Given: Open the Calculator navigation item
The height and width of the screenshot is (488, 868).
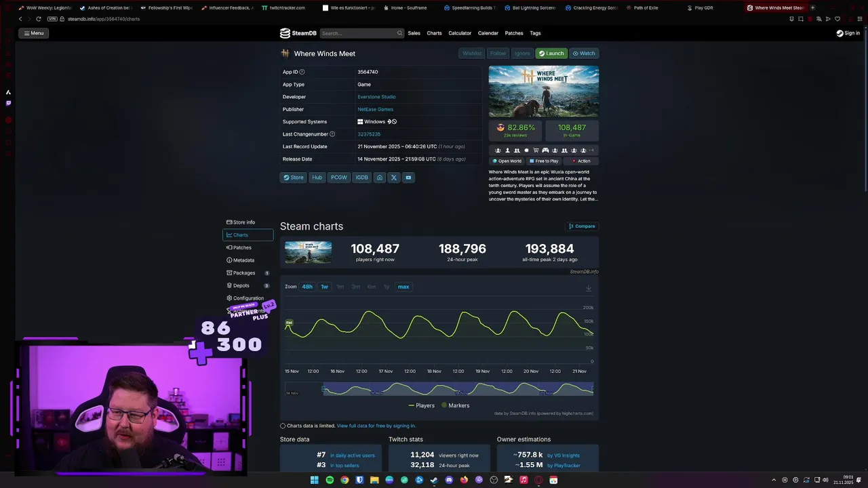Looking at the screenshot, I should click(x=460, y=33).
